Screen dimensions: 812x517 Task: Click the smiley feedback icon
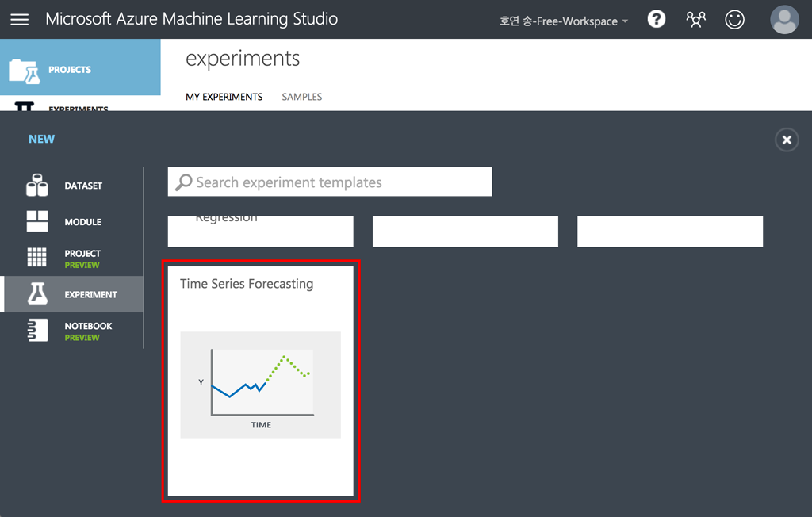735,19
